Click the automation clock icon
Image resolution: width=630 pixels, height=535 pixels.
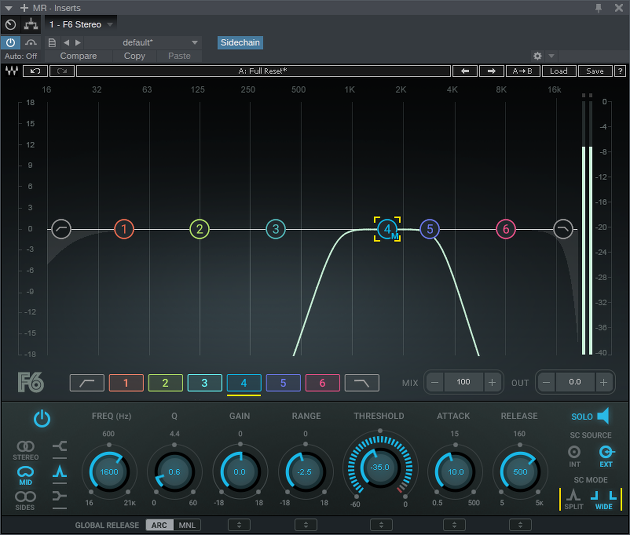(11, 25)
